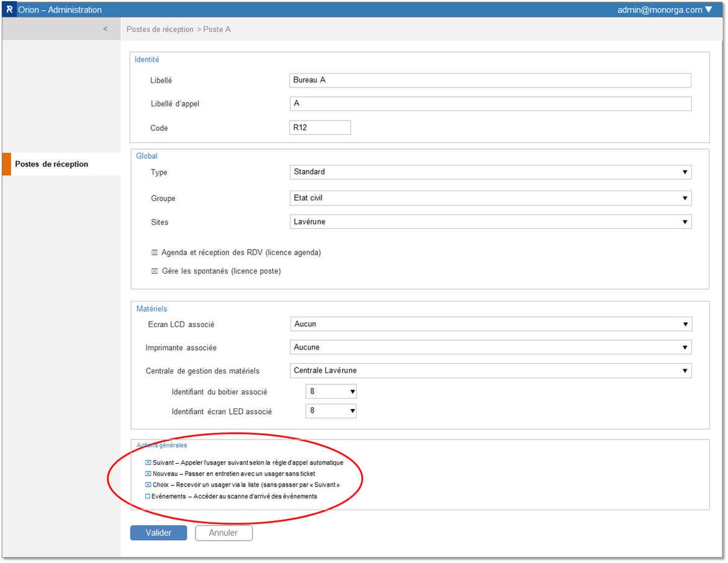
Task: Open the Sites dropdown Lavérune
Action: click(x=490, y=222)
